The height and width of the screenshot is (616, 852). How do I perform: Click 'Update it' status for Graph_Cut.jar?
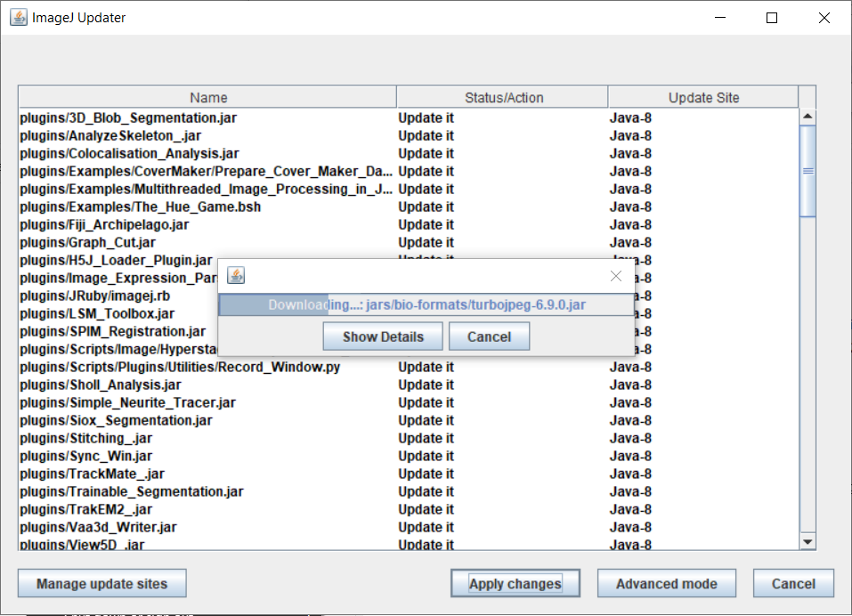[426, 243]
